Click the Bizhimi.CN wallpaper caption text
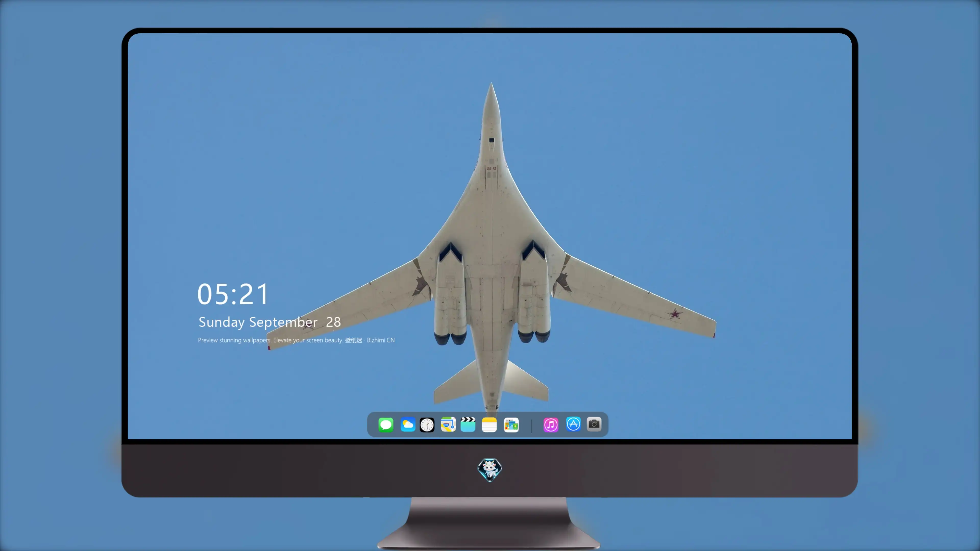The height and width of the screenshot is (551, 980). pyautogui.click(x=296, y=340)
